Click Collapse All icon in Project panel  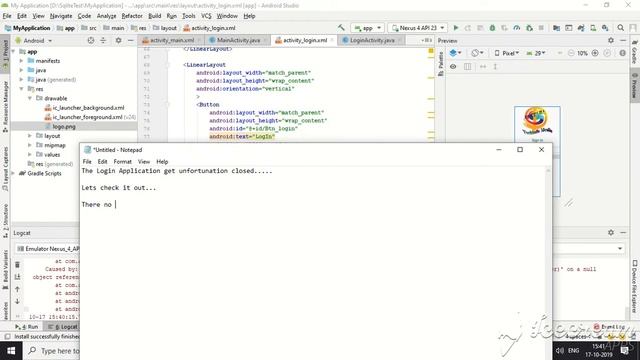[x=103, y=40]
